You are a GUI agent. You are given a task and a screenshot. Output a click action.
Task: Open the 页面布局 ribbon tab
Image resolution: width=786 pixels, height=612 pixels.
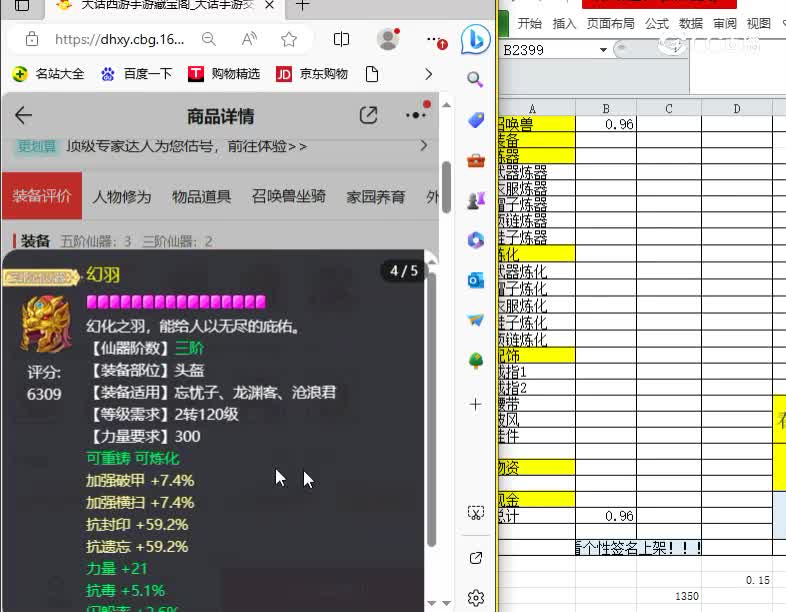click(611, 24)
